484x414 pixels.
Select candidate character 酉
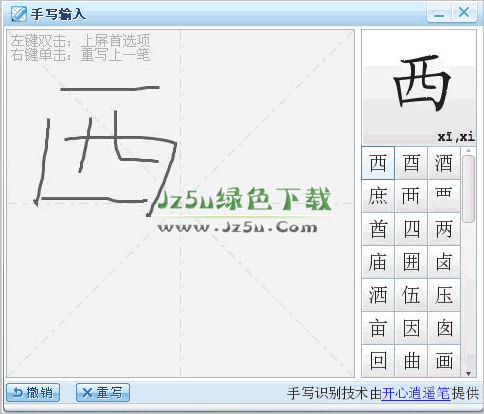pyautogui.click(x=411, y=163)
